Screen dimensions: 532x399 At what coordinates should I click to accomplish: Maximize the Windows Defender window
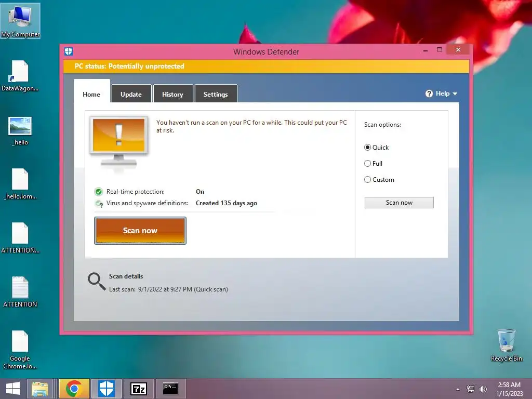(440, 50)
